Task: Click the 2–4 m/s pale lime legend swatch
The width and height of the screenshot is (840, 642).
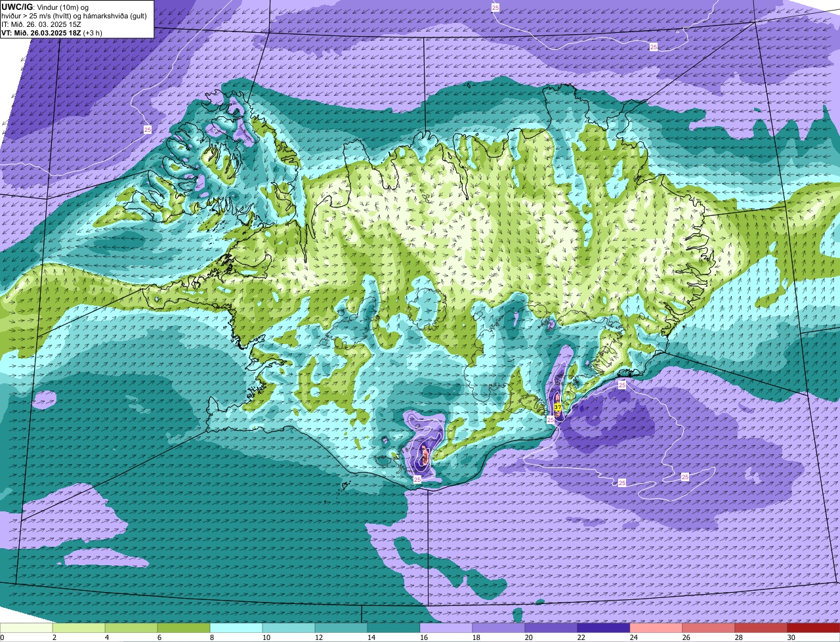Action: pyautogui.click(x=79, y=628)
